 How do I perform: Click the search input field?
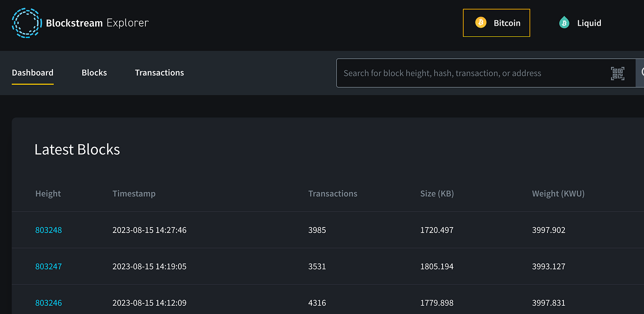coord(460,73)
